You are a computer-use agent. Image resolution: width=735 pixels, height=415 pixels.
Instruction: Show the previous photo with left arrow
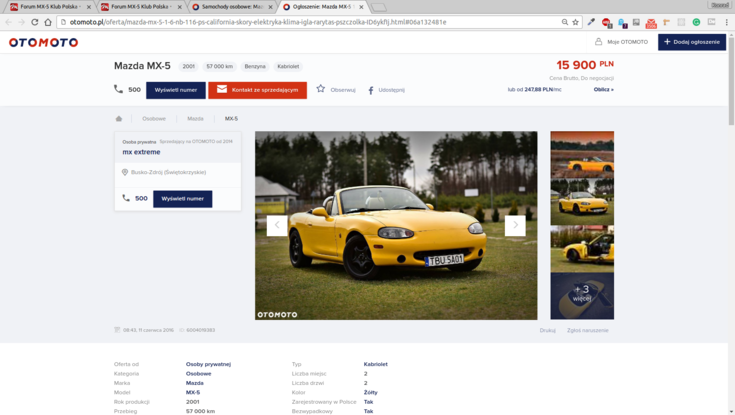277,226
